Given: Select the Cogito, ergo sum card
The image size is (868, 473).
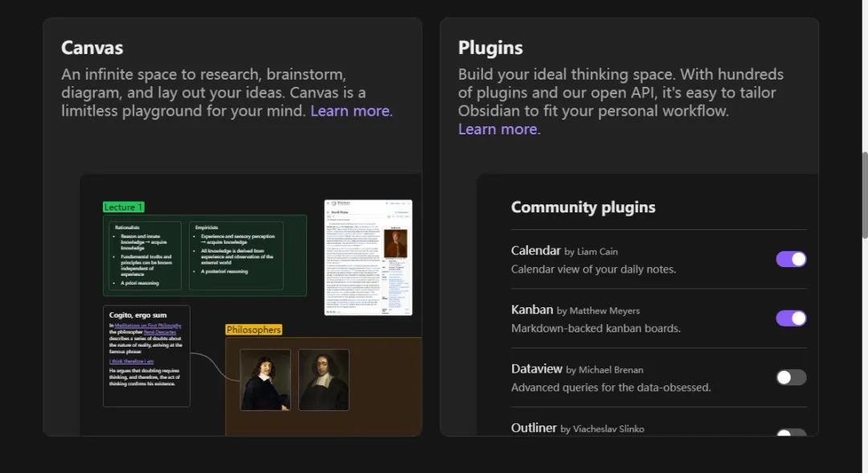Looking at the screenshot, I should pos(147,356).
